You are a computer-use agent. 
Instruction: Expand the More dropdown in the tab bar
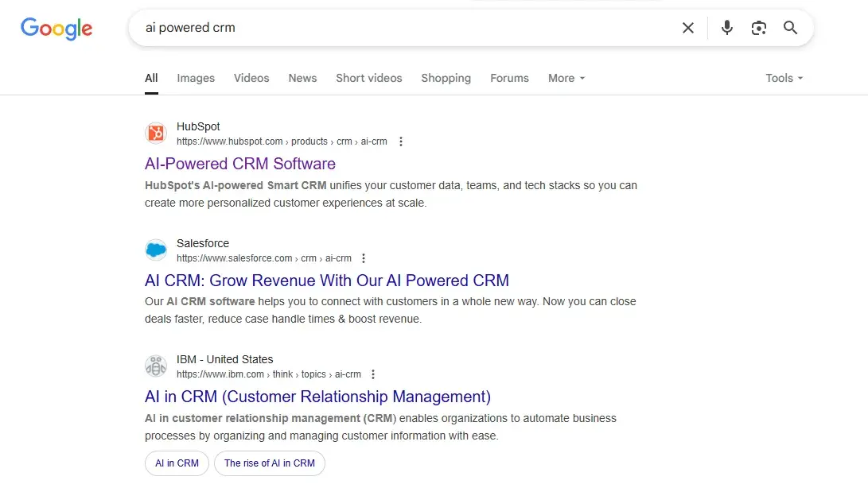[566, 78]
